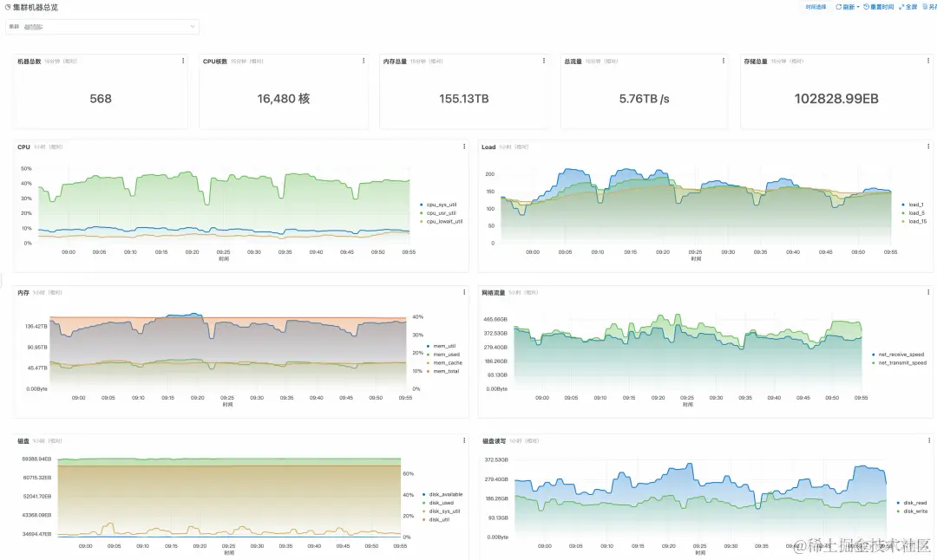Click the refresh circular arrow icon
Viewport: 937px width, 560px height.
(x=838, y=7)
